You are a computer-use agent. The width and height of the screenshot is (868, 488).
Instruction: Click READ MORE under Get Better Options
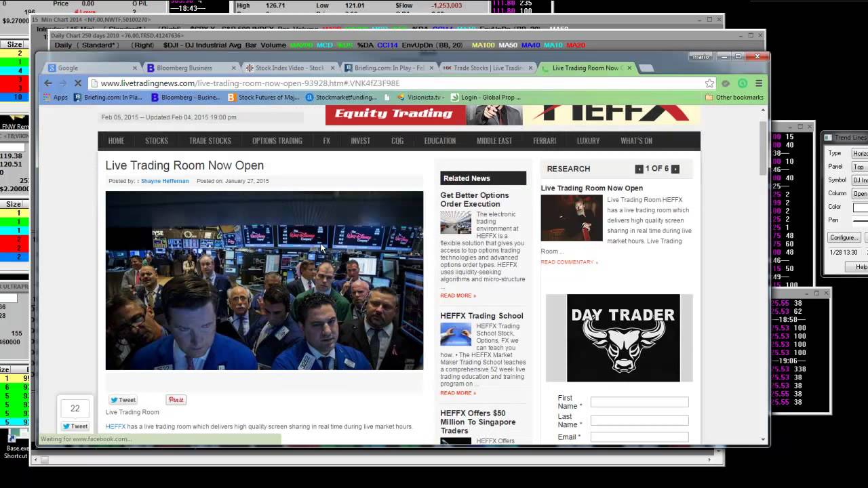click(458, 296)
